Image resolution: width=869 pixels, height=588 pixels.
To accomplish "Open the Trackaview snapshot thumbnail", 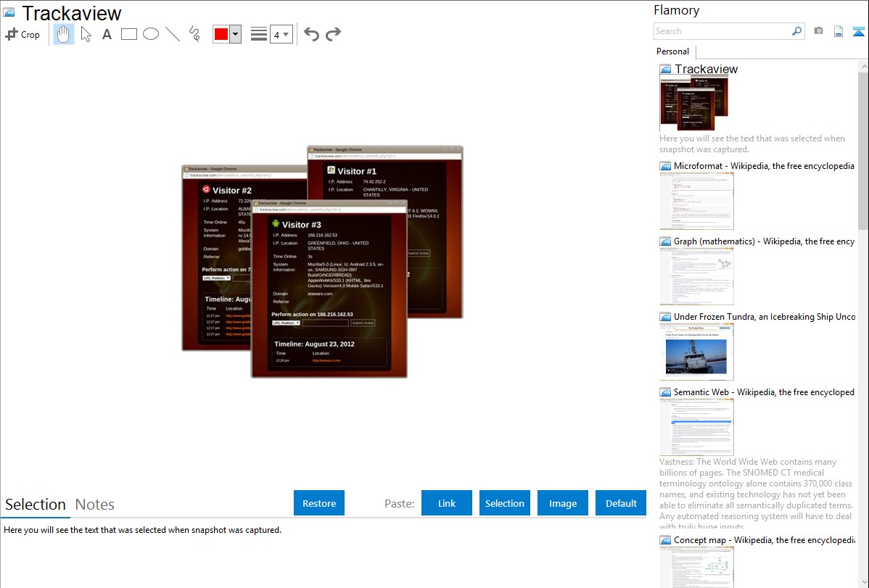I will coord(694,104).
